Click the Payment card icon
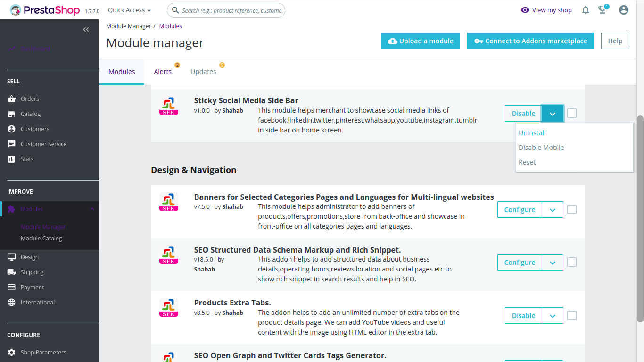 (12, 288)
